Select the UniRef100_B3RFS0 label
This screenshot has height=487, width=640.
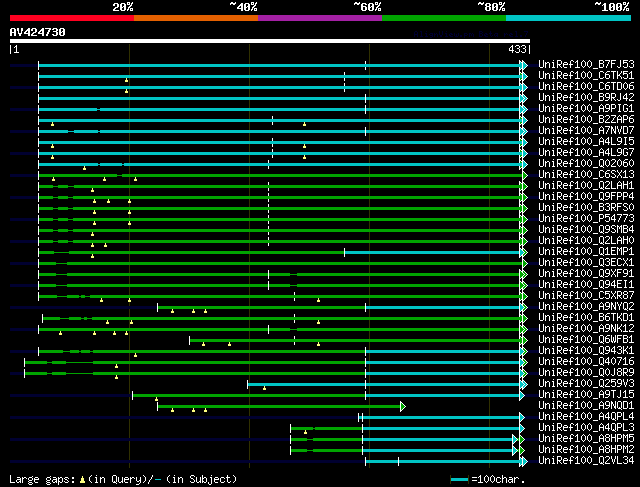586,208
